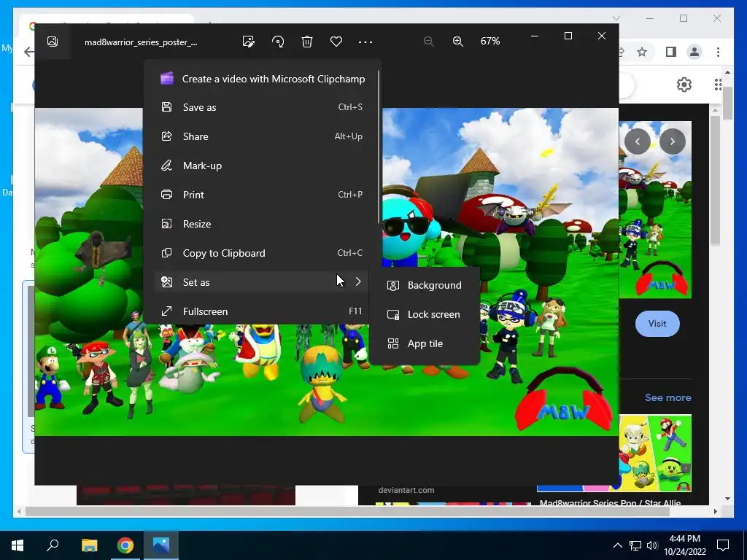Image resolution: width=747 pixels, height=560 pixels.
Task: Switch to the Photos app on the taskbar
Action: click(161, 545)
